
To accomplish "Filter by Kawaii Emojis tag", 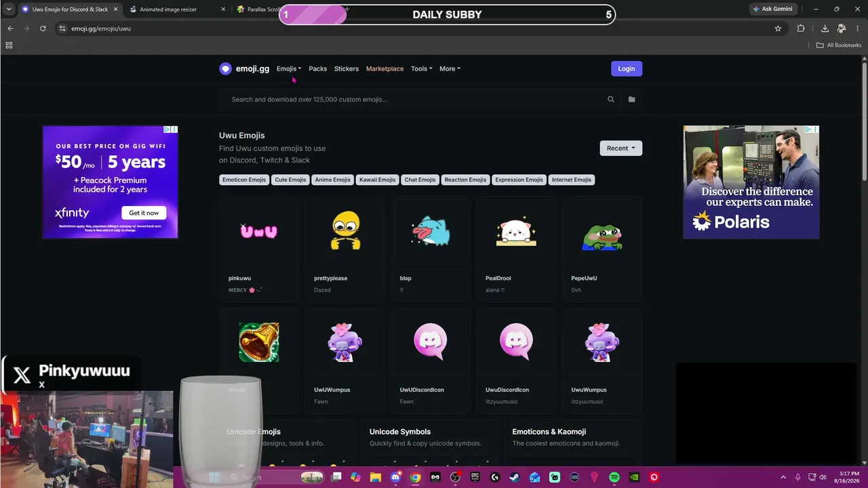I will click(x=377, y=180).
